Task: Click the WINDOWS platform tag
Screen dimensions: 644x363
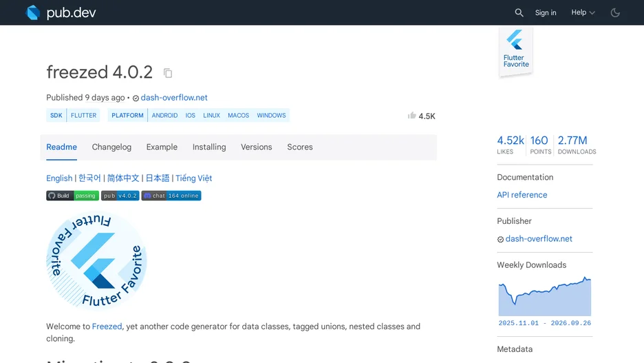Action: click(272, 116)
